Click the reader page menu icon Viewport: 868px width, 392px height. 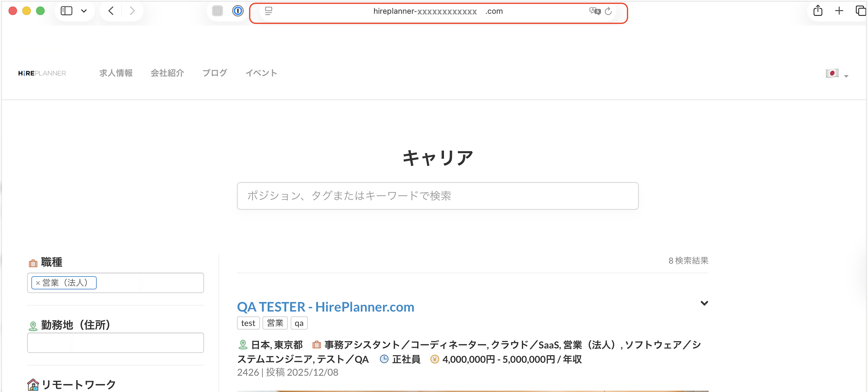[268, 11]
